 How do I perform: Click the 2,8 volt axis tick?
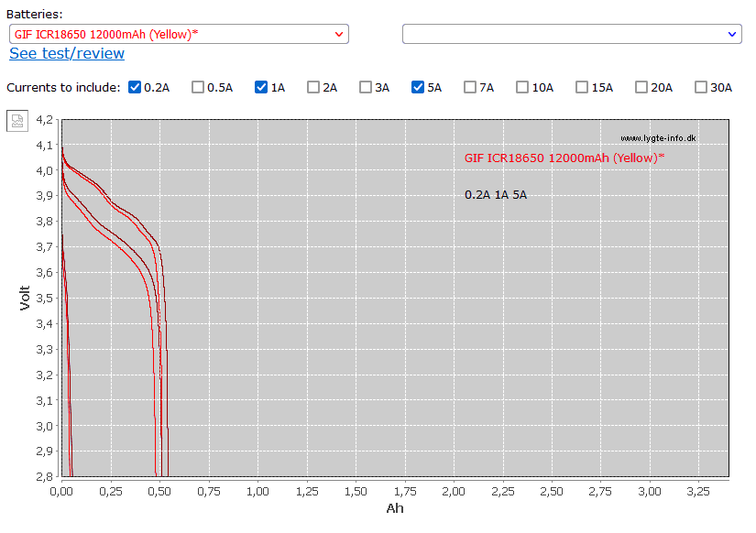[44, 476]
